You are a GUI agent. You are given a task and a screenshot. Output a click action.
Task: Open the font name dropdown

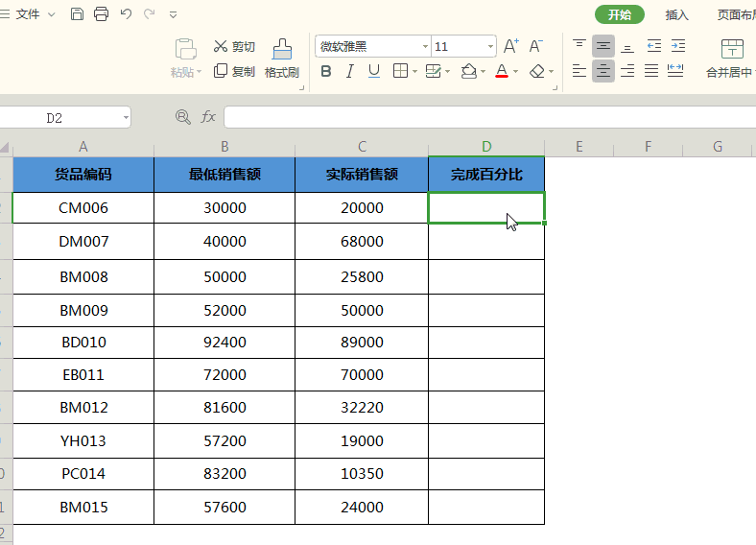pyautogui.click(x=425, y=46)
